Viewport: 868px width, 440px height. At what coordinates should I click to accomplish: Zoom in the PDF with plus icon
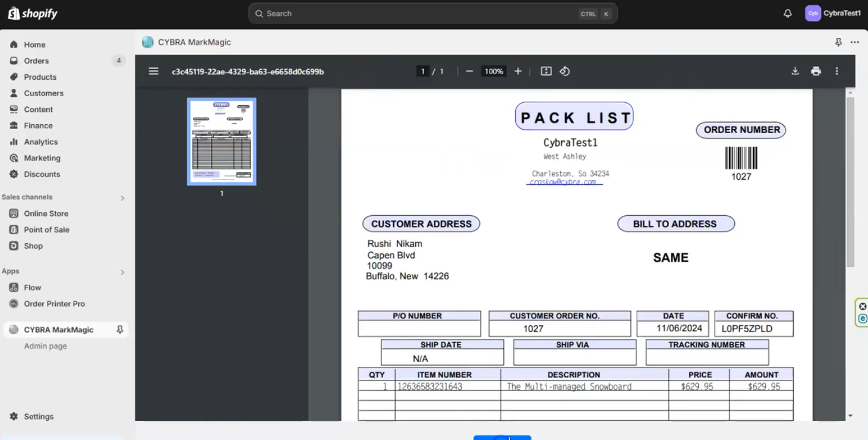click(518, 71)
